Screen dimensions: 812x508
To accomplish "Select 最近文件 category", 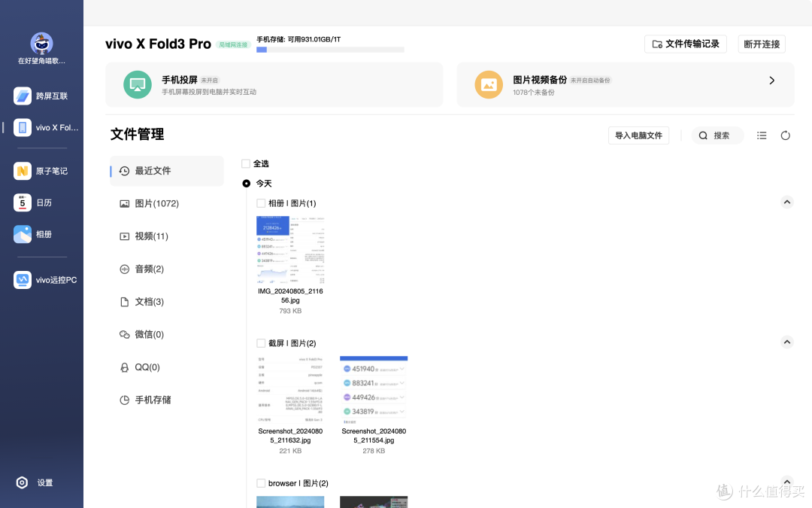I will coord(167,171).
